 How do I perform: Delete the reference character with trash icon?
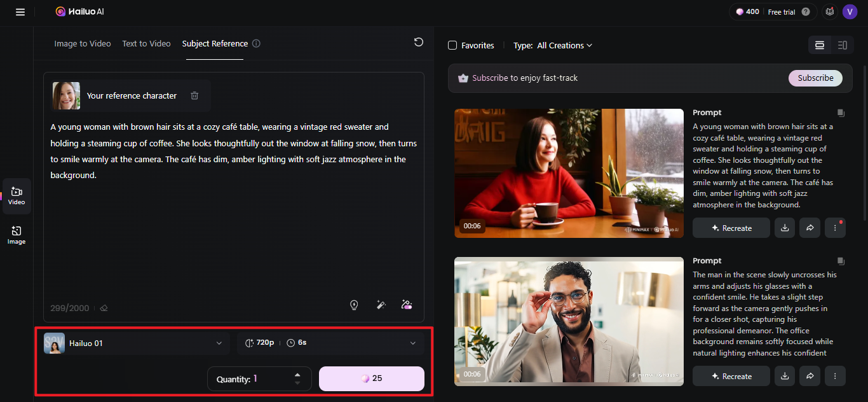(x=194, y=95)
